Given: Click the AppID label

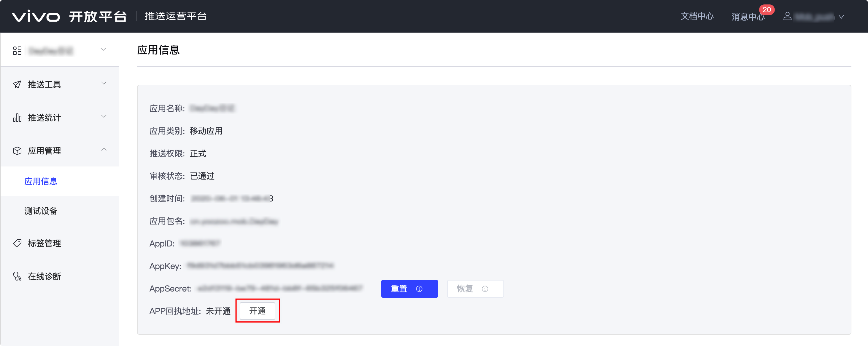Looking at the screenshot, I should (162, 244).
